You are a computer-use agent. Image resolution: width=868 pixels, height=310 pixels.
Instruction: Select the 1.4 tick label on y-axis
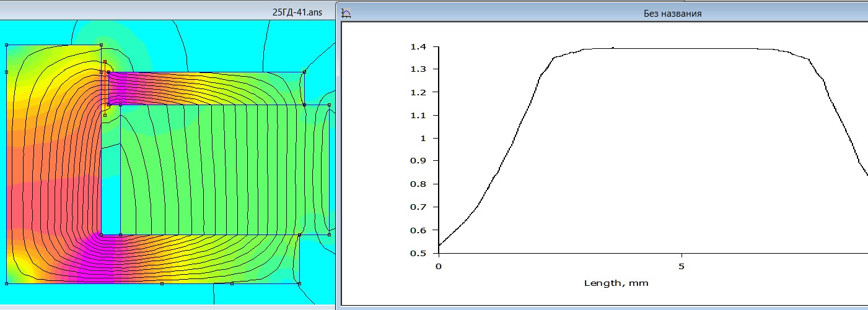coord(419,46)
